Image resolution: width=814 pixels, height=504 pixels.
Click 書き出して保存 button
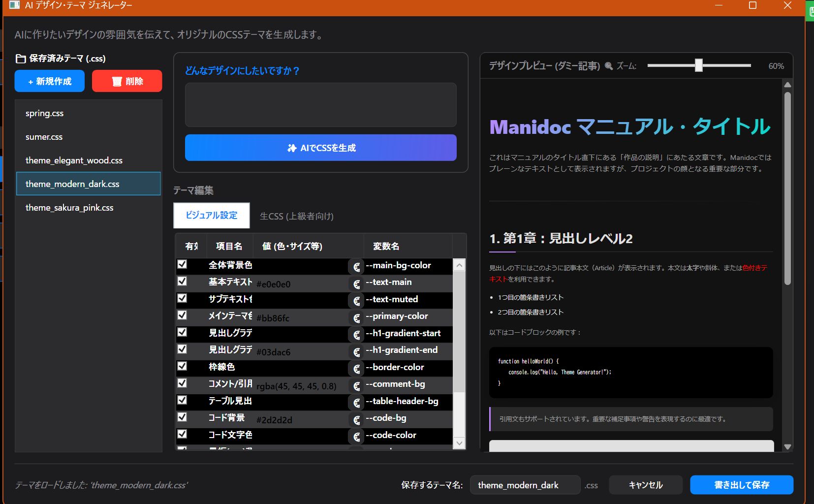point(741,485)
